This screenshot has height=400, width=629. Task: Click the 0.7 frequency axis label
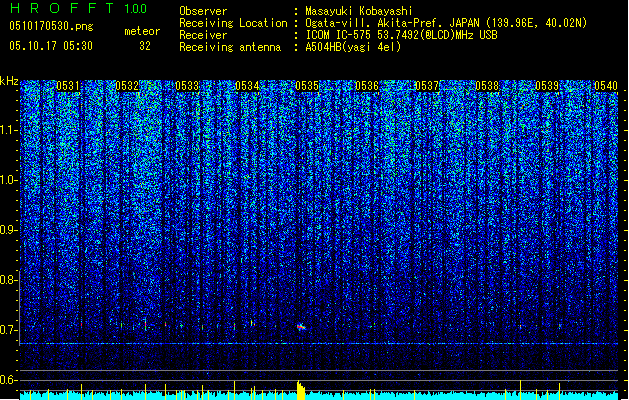8,330
